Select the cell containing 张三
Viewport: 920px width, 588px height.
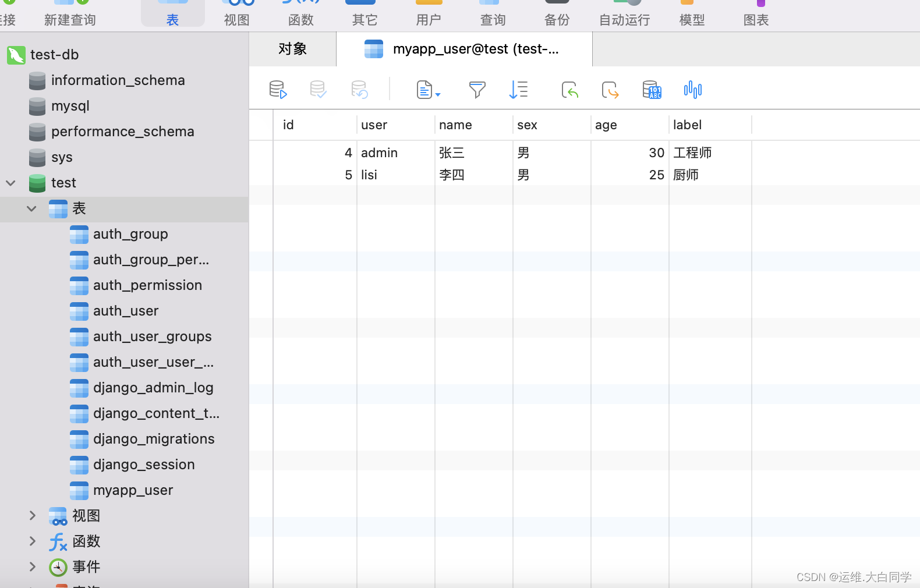click(474, 153)
